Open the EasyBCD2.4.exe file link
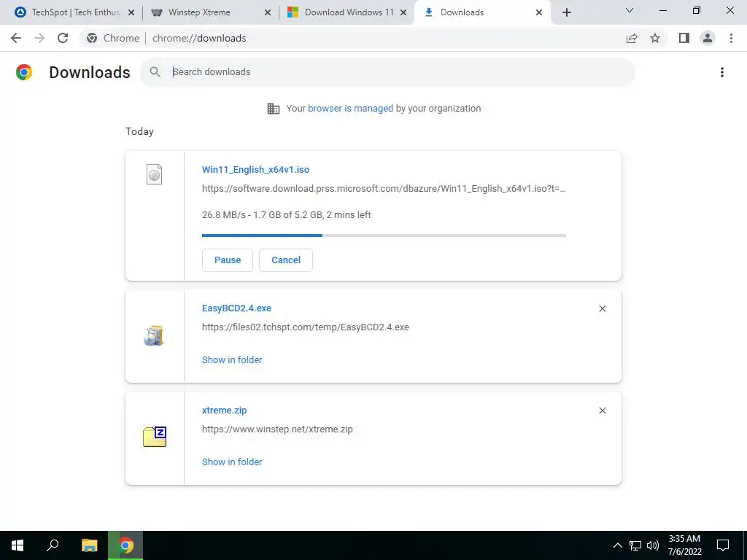This screenshot has width=747, height=560. (236, 308)
